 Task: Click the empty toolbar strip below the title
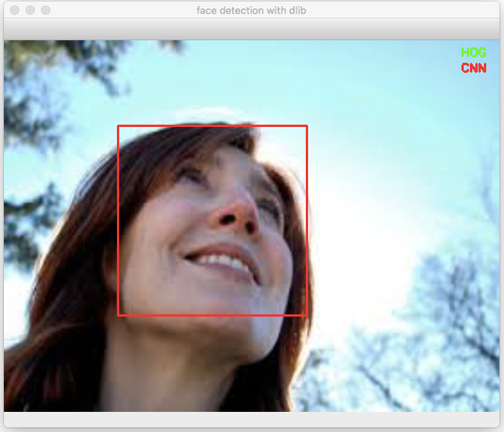click(x=252, y=29)
